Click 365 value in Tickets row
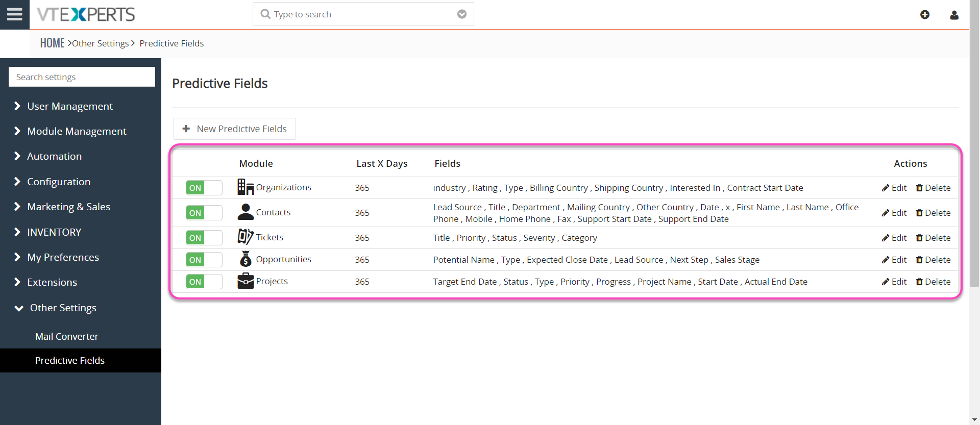 pyautogui.click(x=362, y=238)
